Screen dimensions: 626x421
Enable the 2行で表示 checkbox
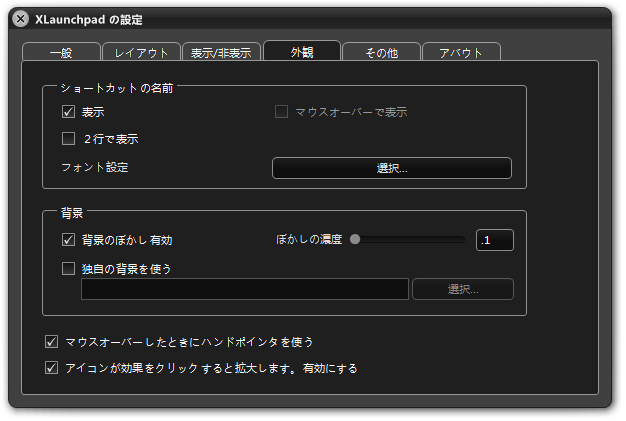[68, 139]
